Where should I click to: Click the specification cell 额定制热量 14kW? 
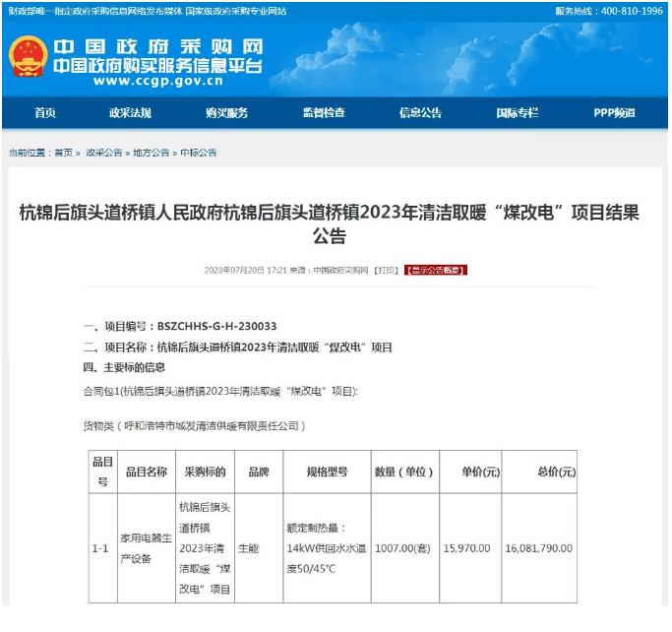tap(327, 548)
